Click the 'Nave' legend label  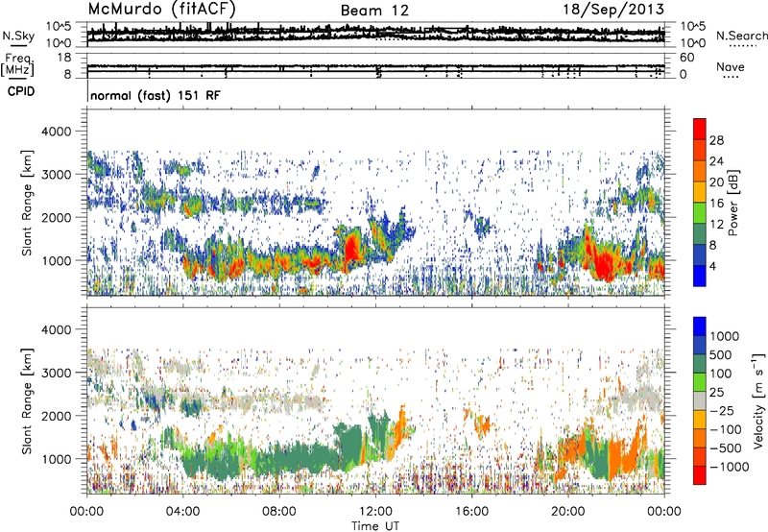731,67
